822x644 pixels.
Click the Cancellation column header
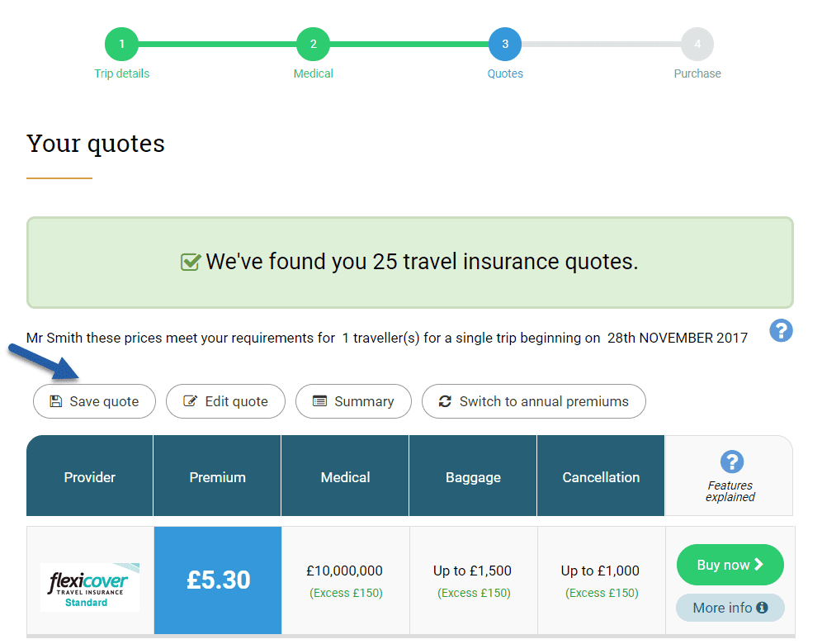(x=601, y=476)
